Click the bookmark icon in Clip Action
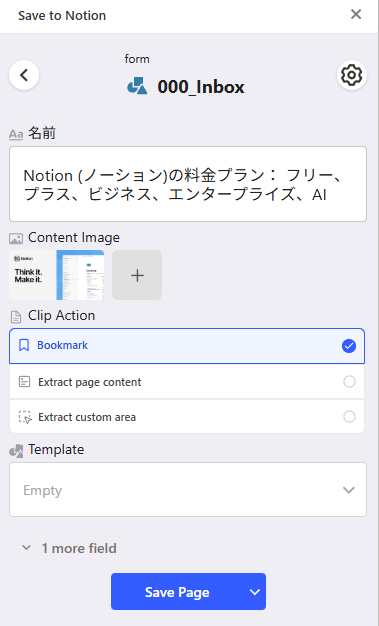 24,345
